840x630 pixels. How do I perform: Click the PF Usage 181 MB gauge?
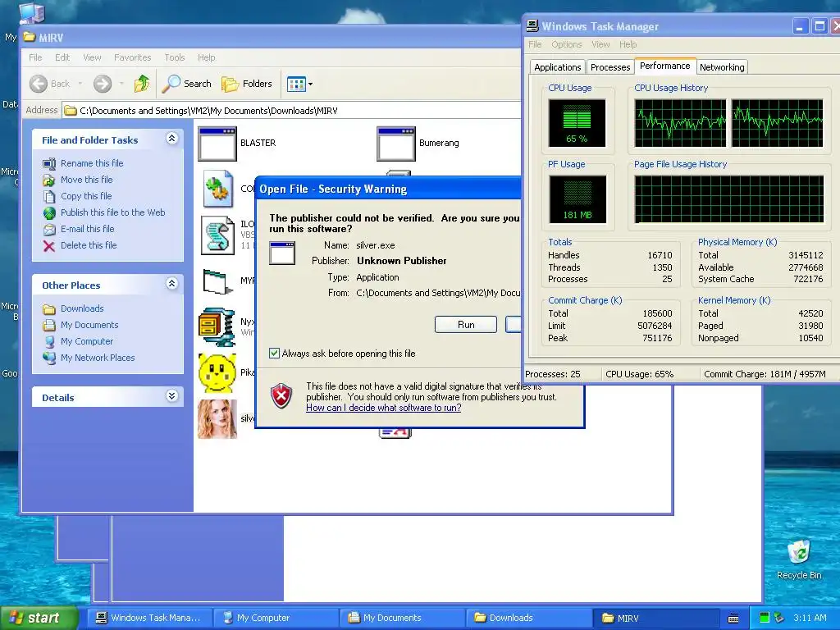[x=577, y=199]
